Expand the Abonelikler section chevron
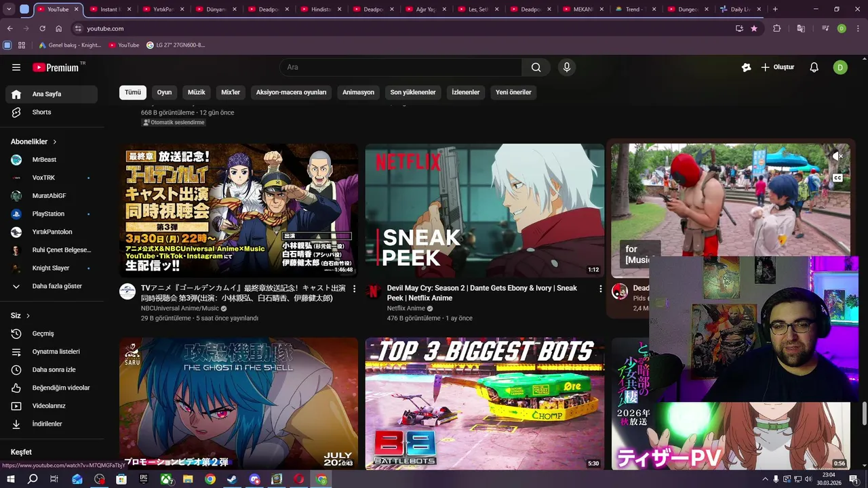The width and height of the screenshot is (868, 488). (55, 142)
